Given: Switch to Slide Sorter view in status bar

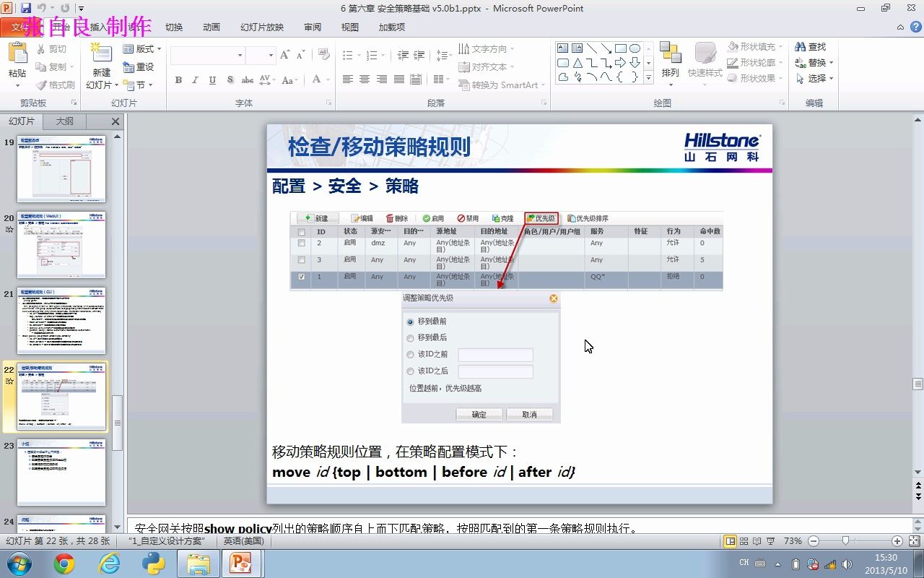Looking at the screenshot, I should coord(744,541).
